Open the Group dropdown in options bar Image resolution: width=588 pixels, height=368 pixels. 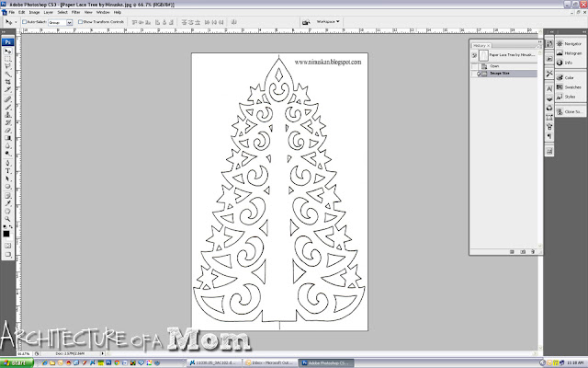[x=61, y=22]
